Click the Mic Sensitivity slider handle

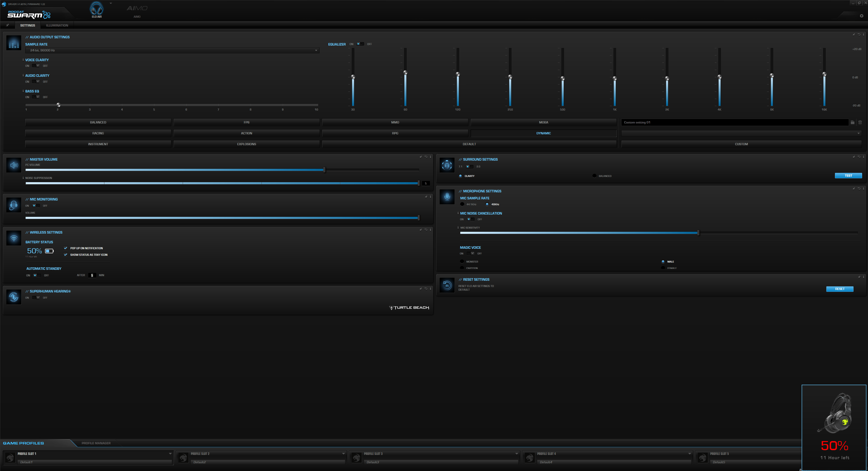[x=698, y=233]
